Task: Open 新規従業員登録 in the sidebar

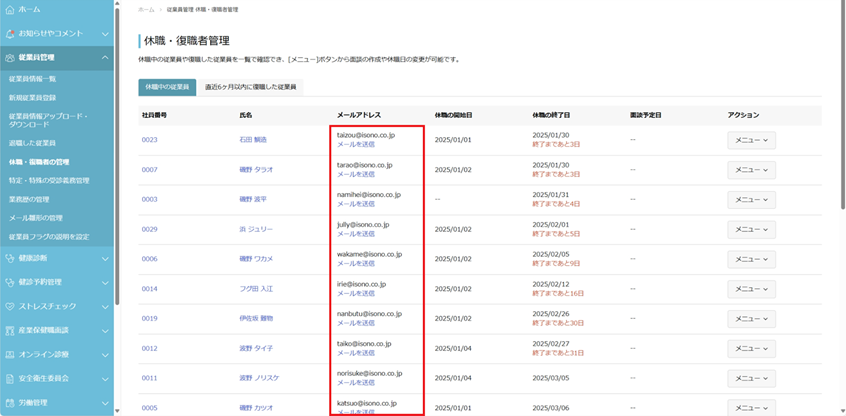Action: 32,98
